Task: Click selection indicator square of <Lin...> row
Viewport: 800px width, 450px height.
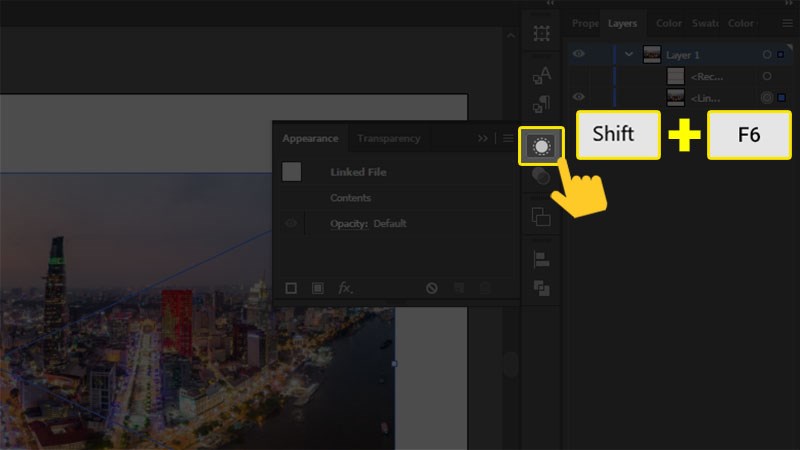Action: [781, 97]
